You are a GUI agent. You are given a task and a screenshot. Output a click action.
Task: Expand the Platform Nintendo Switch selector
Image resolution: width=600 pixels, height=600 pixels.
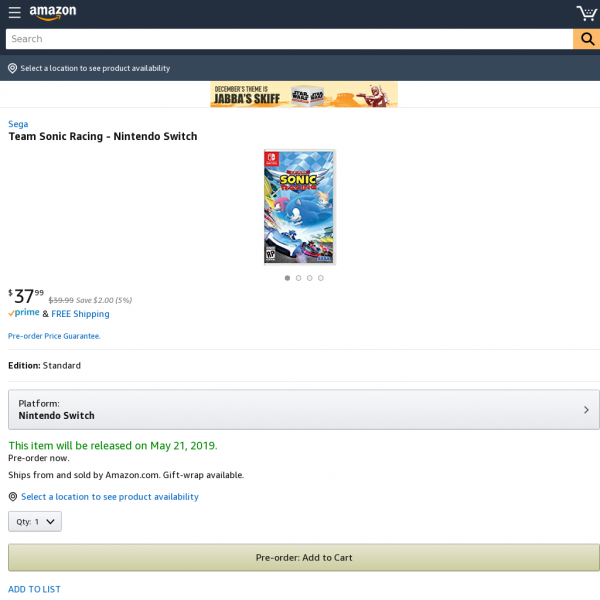[304, 409]
